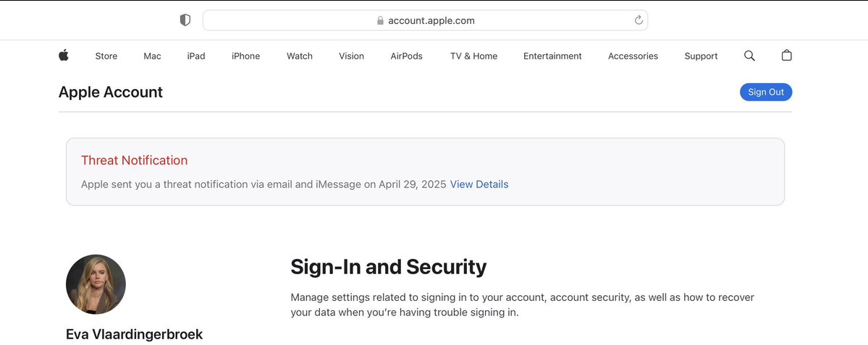Open AirPods from the navigation bar

pos(406,56)
